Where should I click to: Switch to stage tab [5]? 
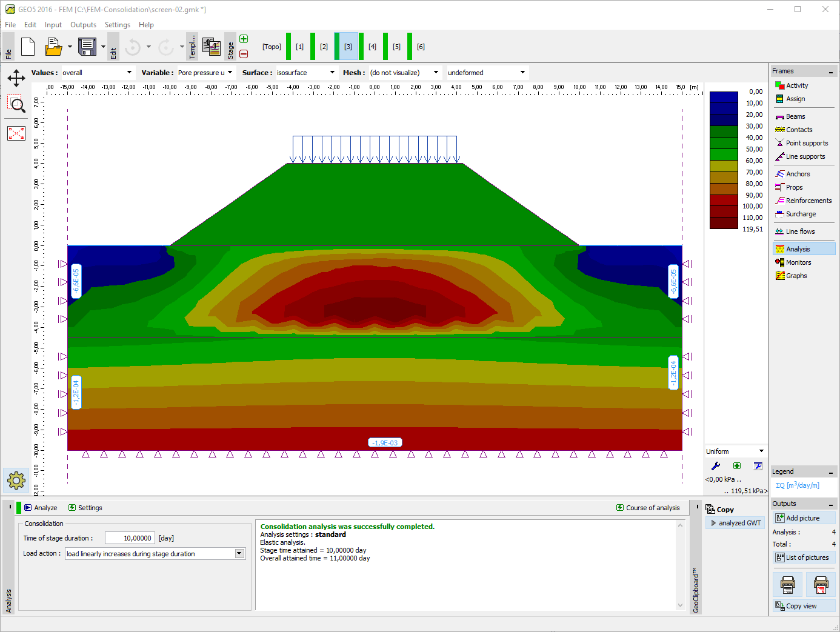pos(396,47)
